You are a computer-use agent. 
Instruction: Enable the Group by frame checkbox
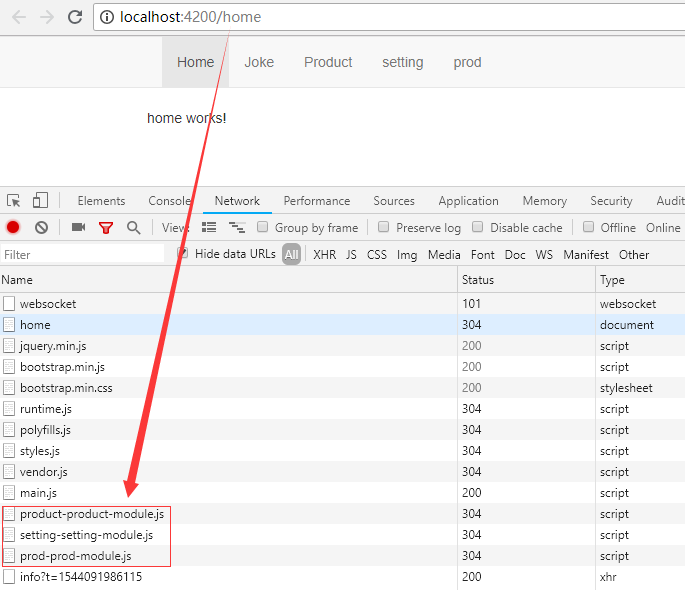[263, 227]
